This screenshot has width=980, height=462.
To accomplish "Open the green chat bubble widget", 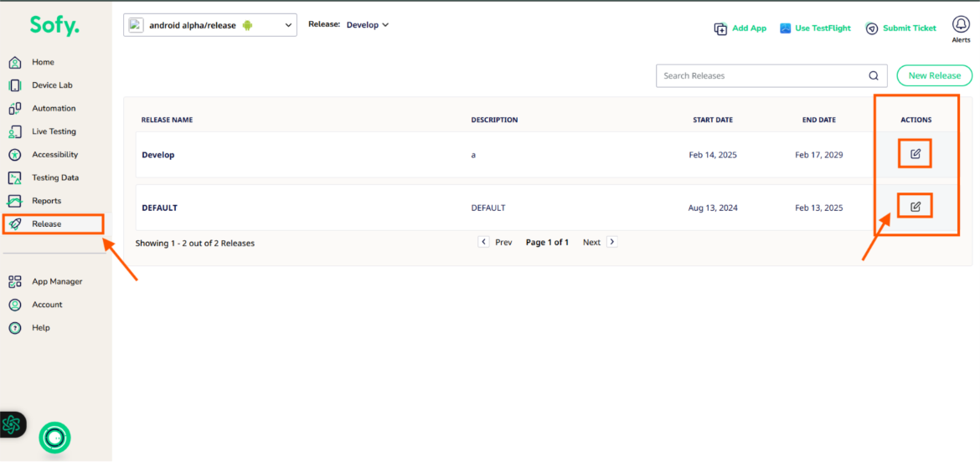I will [x=55, y=438].
